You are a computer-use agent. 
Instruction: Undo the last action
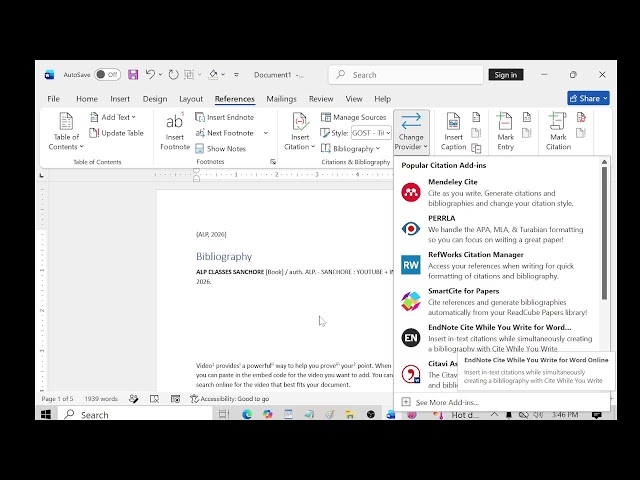point(150,75)
